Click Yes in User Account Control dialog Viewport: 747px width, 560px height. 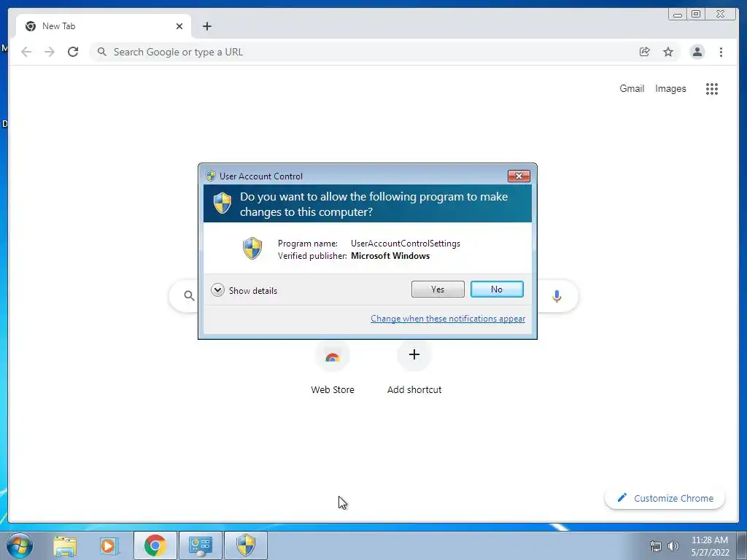click(438, 289)
